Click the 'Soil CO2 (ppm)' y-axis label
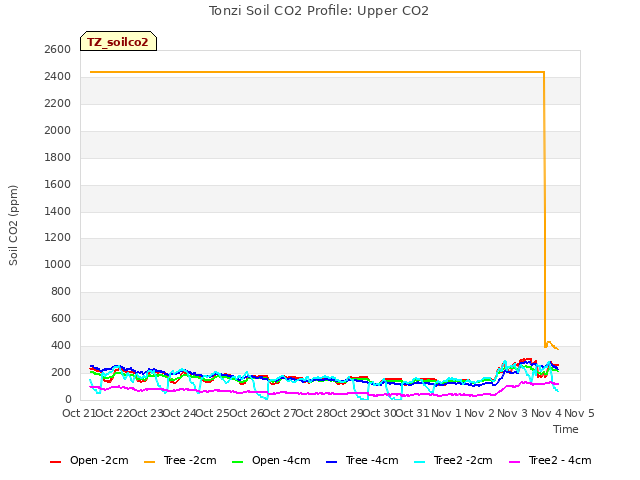 [x=13, y=225]
